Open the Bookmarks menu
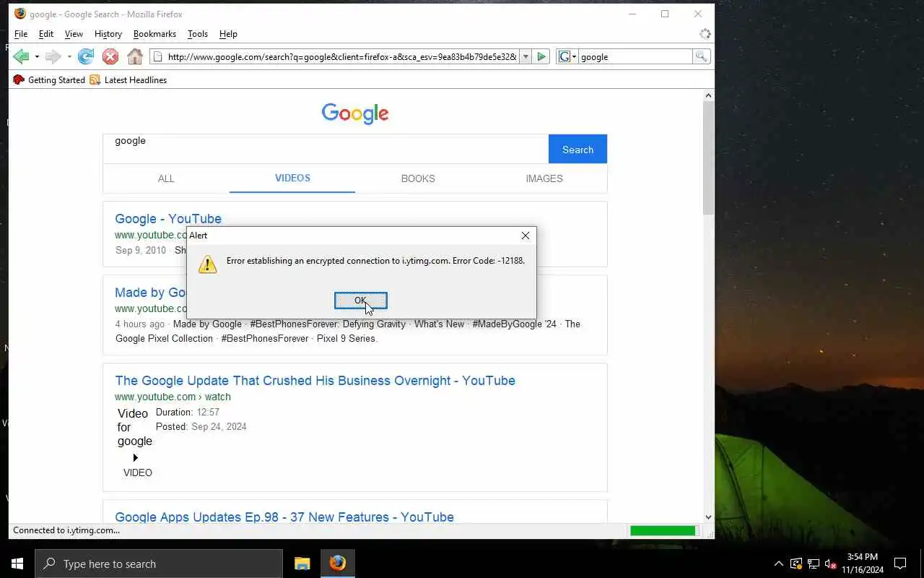924x578 pixels. coord(154,34)
